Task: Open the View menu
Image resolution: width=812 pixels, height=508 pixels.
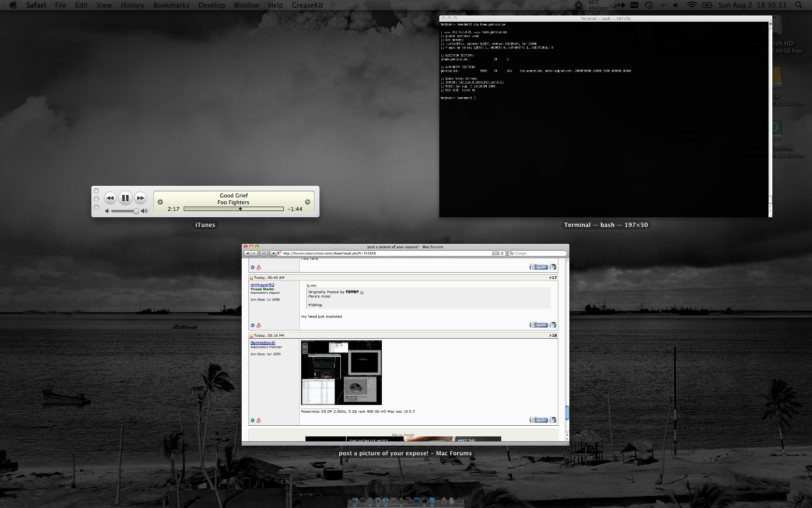Action: tap(104, 5)
